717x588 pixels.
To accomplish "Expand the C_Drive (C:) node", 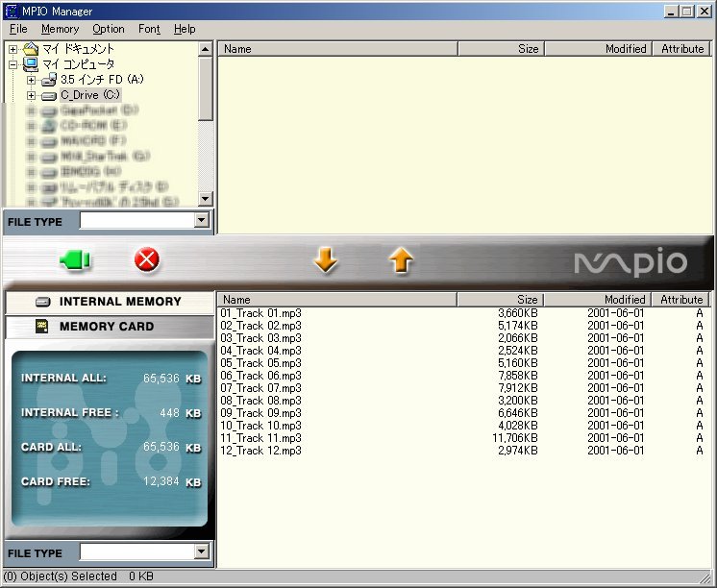I will 31,95.
